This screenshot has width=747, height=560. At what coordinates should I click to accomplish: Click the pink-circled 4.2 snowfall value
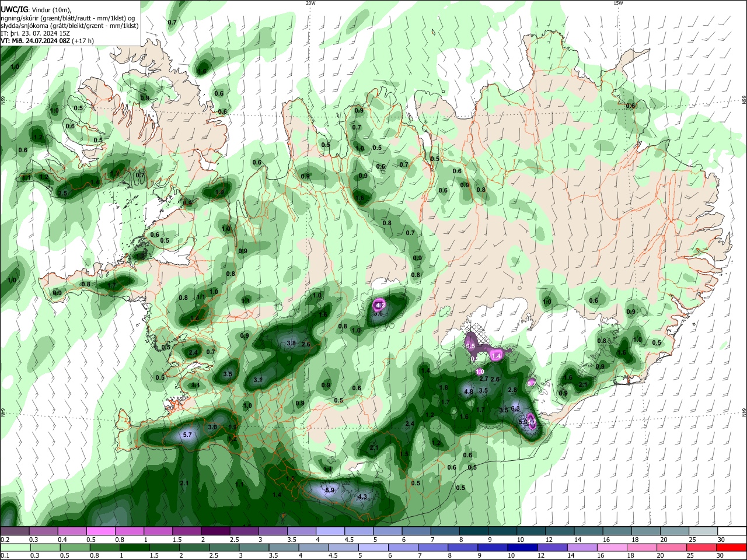[x=380, y=304]
